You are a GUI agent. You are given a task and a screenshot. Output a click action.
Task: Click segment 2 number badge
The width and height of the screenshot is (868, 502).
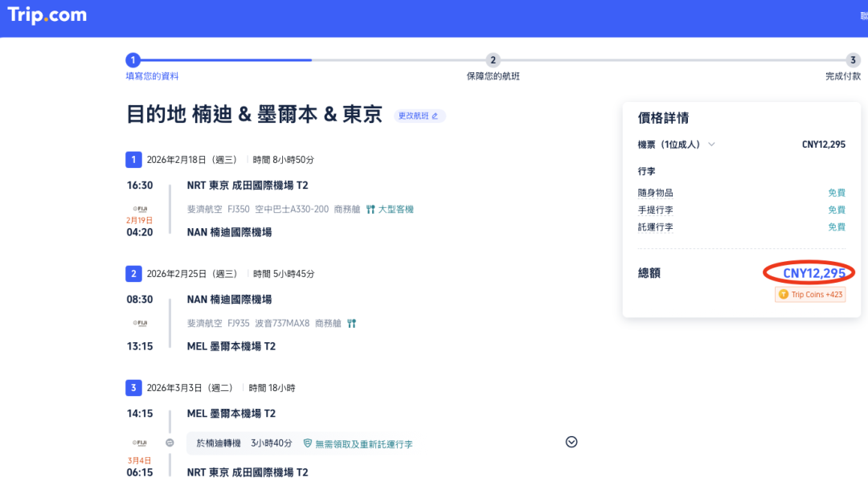(133, 273)
